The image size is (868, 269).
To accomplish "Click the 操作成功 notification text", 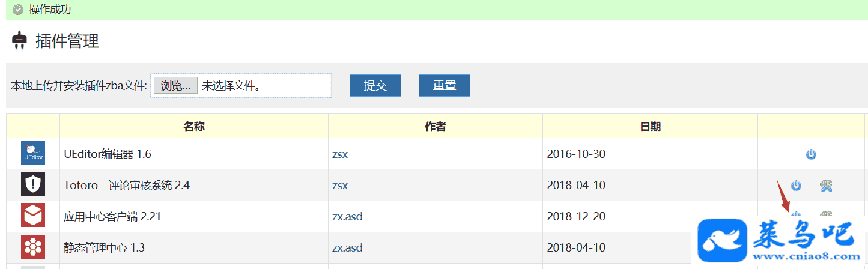I will click(50, 10).
